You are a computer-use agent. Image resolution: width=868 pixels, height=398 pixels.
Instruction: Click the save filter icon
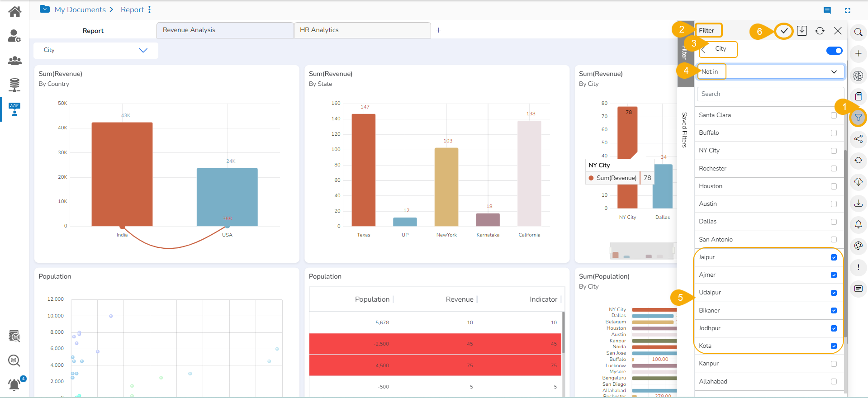[x=802, y=31]
